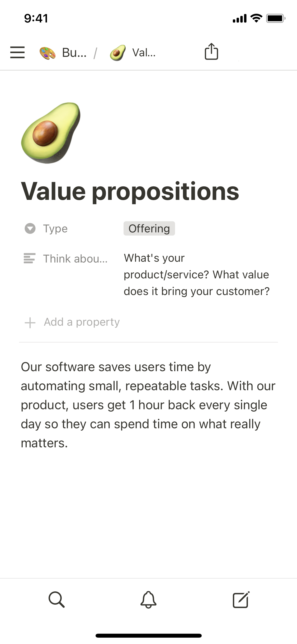This screenshot has height=644, width=297.
Task: Open the hamburger sidebar menu
Action: click(17, 52)
